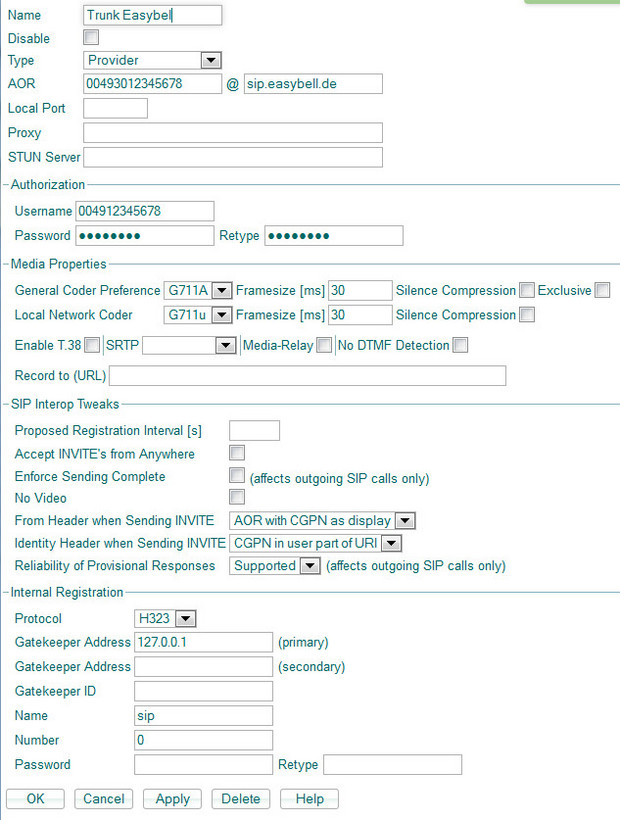Check the No DTMF Detection box

pos(460,346)
